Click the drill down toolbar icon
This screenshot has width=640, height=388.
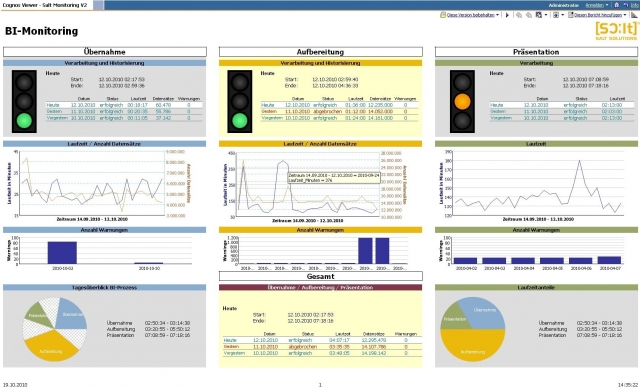coord(519,15)
